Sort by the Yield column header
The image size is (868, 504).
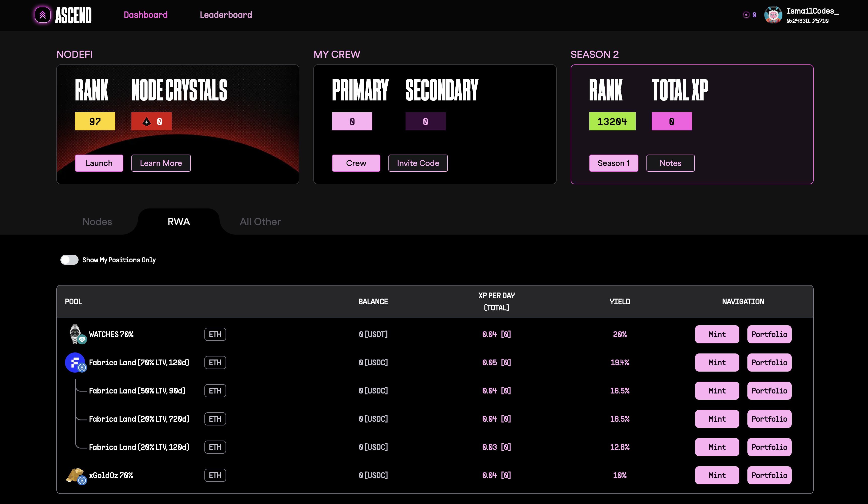click(619, 301)
